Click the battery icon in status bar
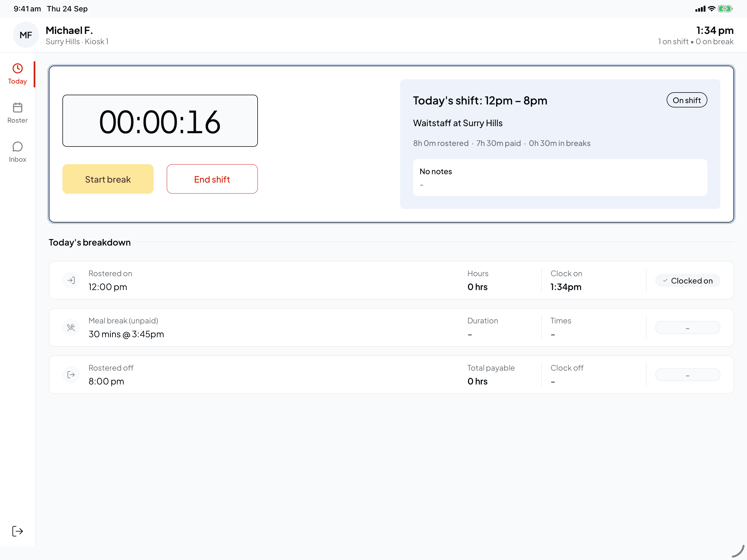 725,9
